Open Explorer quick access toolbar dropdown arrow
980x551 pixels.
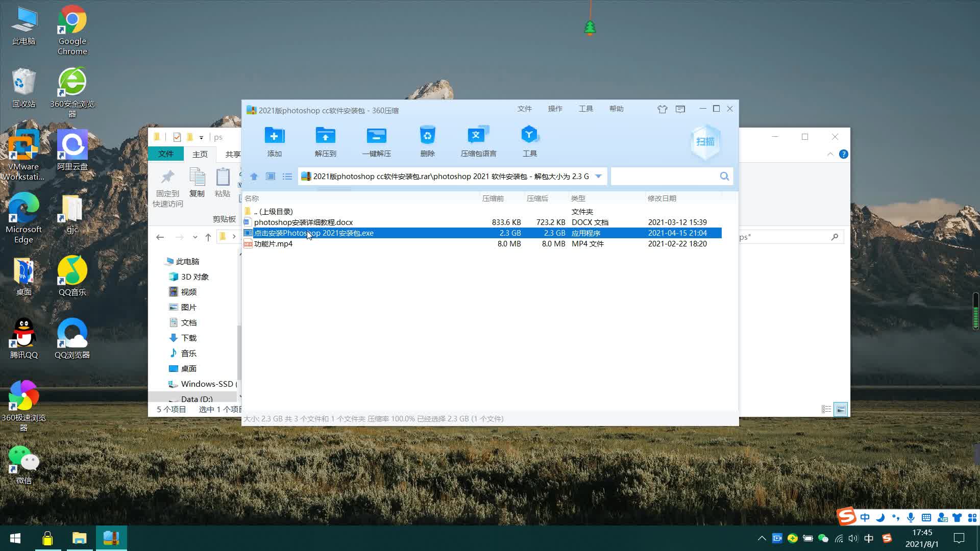click(201, 138)
